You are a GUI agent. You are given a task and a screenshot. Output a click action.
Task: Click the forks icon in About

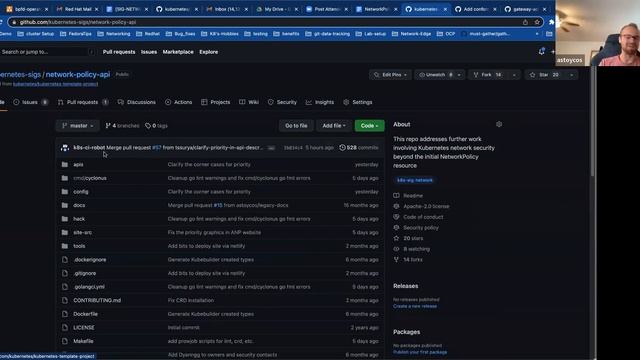396,259
